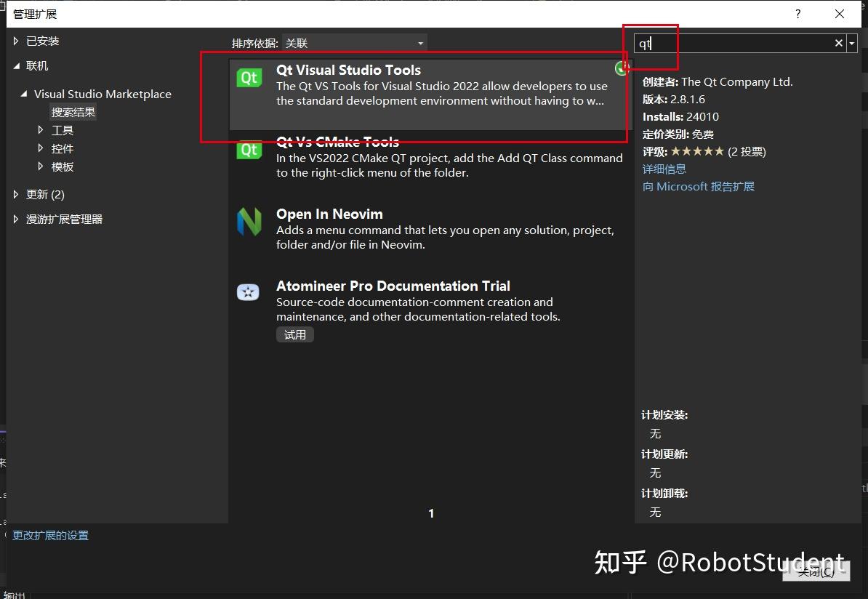Open the 排序依据 sort dropdown
The height and width of the screenshot is (599, 868).
click(354, 43)
